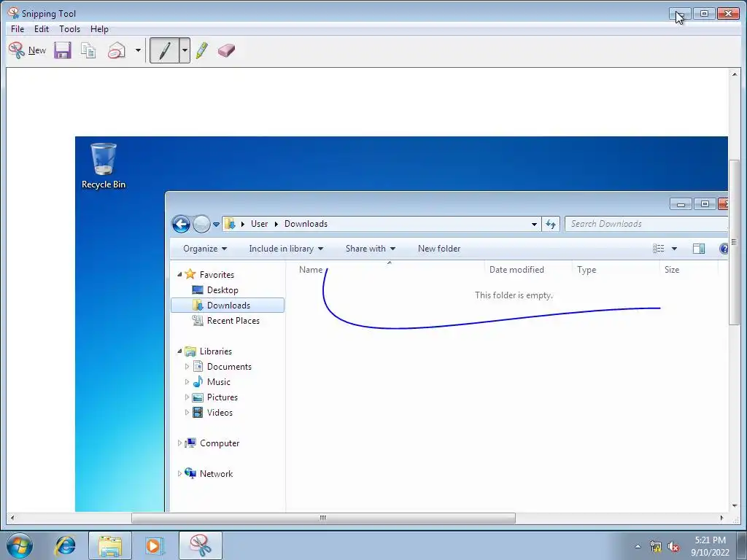Click "Include in library" in the snip
The image size is (747, 560).
tap(286, 249)
